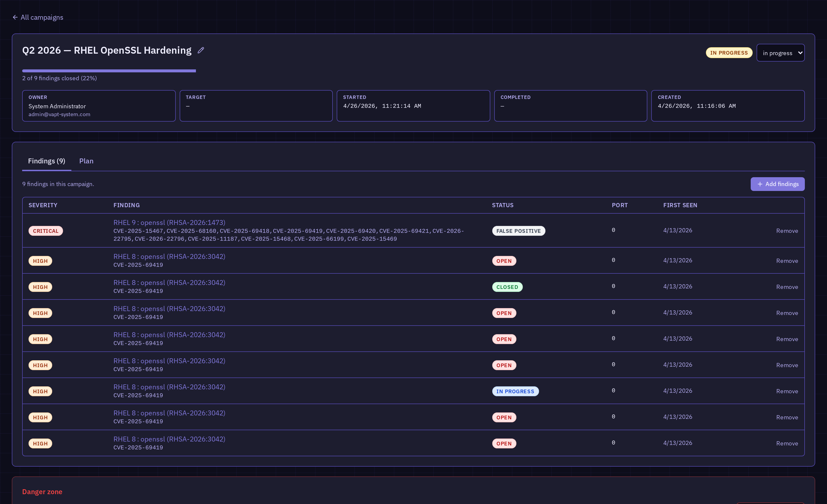Screen dimensions: 827x504
Task: Click the 9 findings in this campaign text
Action: 58,184
